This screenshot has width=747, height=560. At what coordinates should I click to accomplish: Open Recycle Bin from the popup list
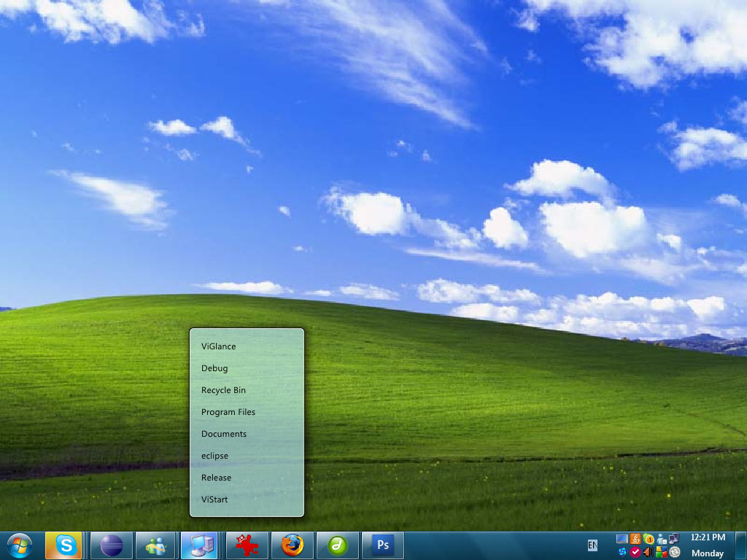click(223, 390)
